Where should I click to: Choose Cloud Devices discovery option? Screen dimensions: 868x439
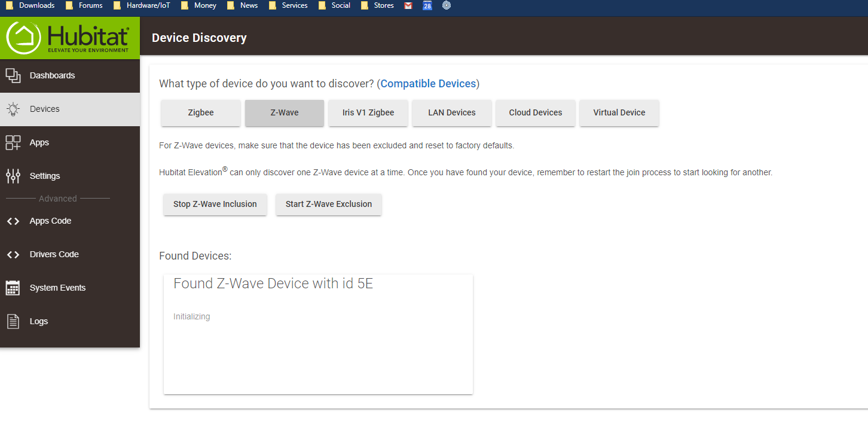[x=536, y=112]
